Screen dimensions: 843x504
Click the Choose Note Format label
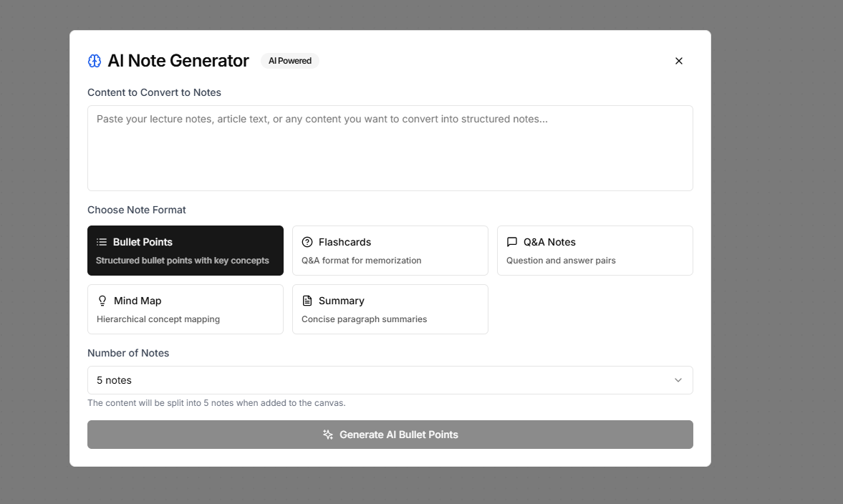coord(137,210)
